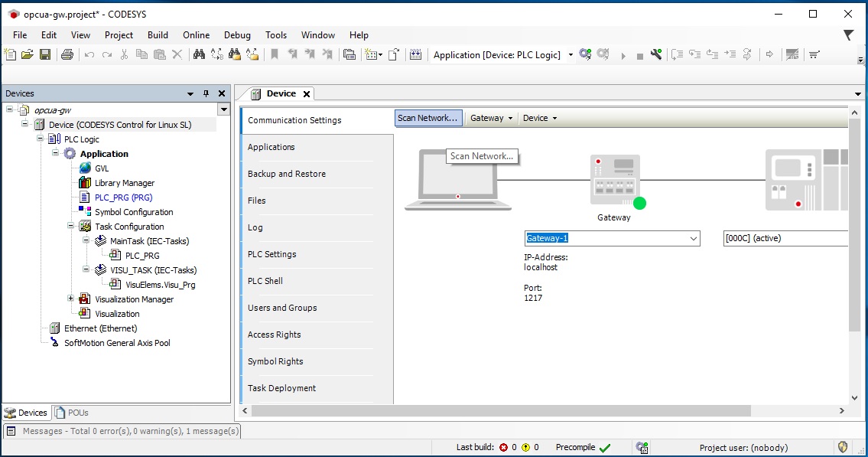Image resolution: width=868 pixels, height=457 pixels.
Task: Select Ethernet (Ethernet) in the tree
Action: [x=101, y=328]
